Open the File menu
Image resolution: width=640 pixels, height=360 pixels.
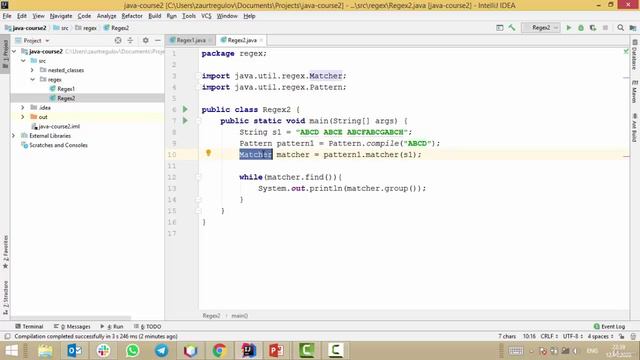[x=7, y=16]
